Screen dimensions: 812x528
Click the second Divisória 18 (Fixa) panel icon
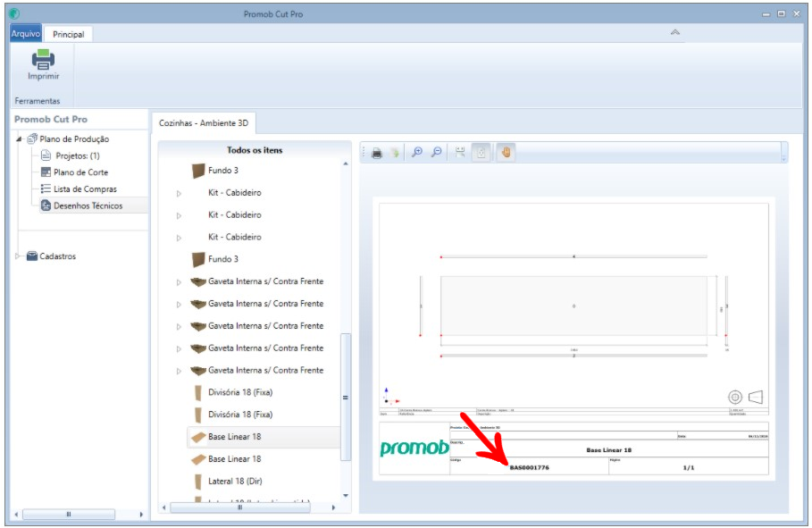197,415
